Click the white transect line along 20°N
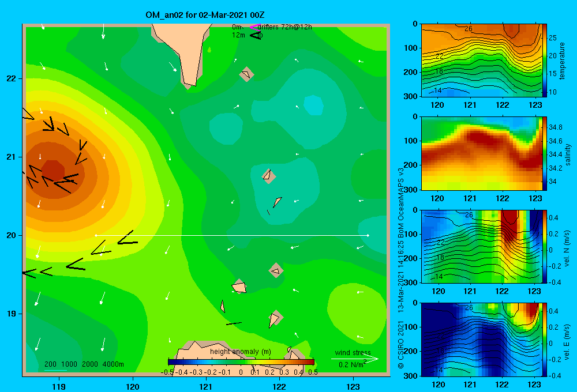 (x=232, y=235)
